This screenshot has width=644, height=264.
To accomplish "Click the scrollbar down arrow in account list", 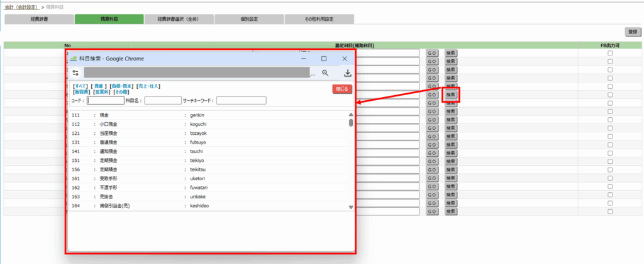I will (x=350, y=207).
